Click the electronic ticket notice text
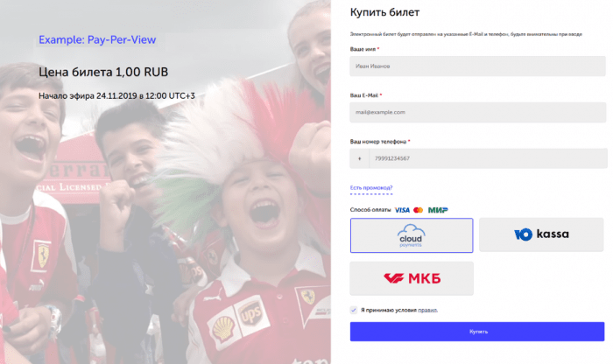 click(466, 34)
